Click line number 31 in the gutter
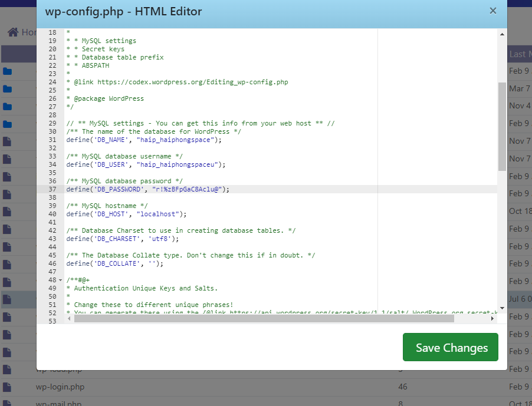The image size is (532, 406). (x=52, y=140)
